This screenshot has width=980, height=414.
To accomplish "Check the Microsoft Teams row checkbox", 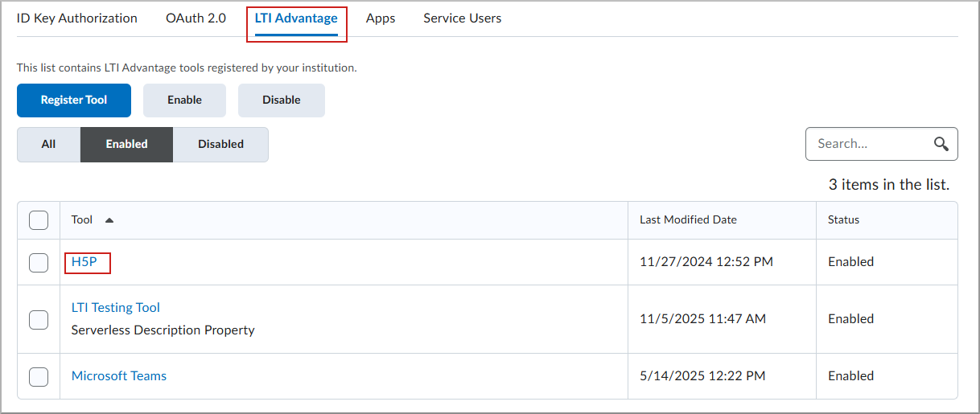I will (x=39, y=376).
